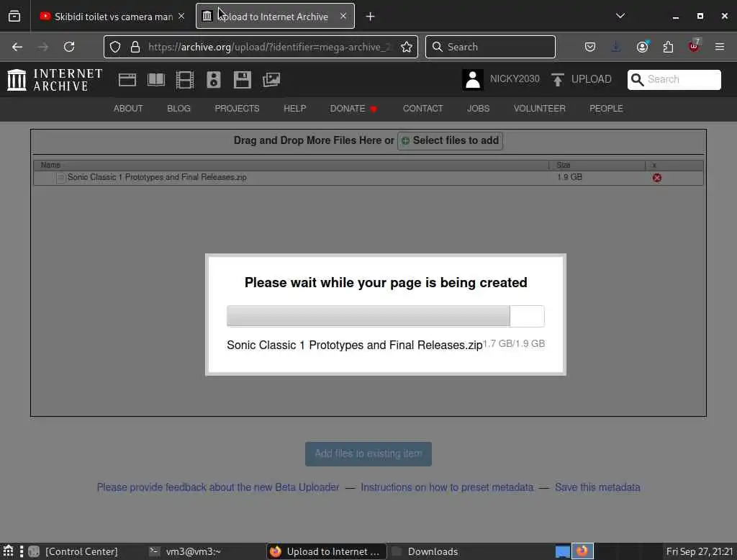Screen dimensions: 737x560
Task: Open Beta Uploader feedback link
Action: pos(218,487)
